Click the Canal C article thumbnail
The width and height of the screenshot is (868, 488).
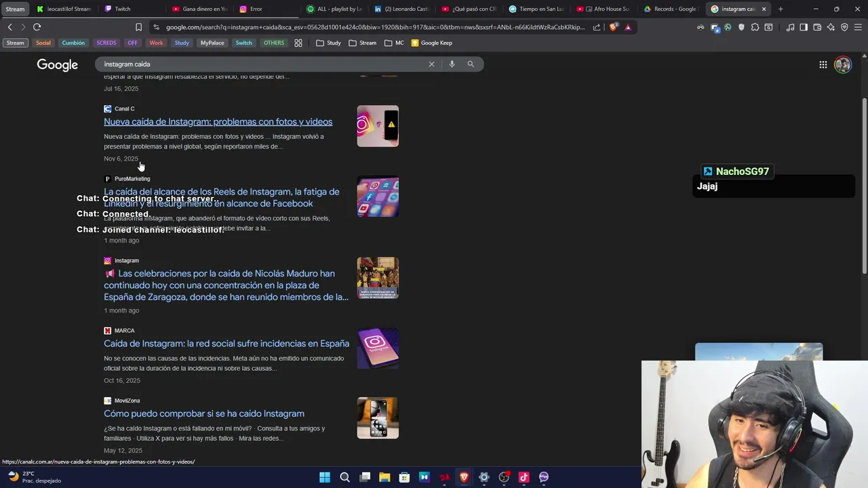[x=378, y=126]
